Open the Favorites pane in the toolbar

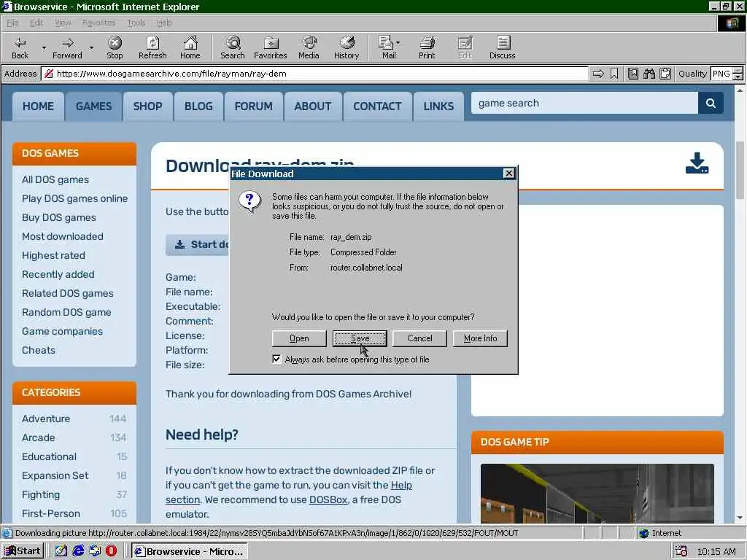(x=271, y=47)
